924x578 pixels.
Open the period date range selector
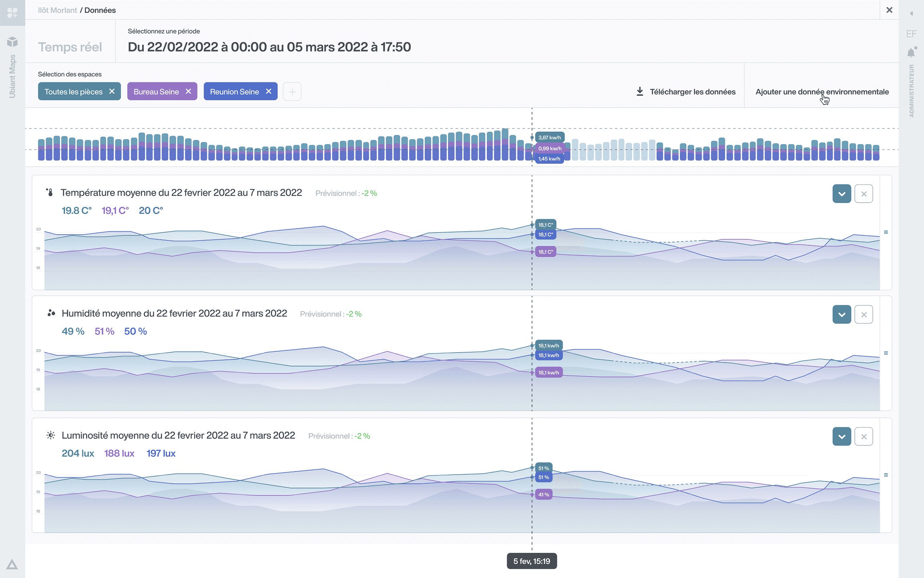click(x=269, y=47)
